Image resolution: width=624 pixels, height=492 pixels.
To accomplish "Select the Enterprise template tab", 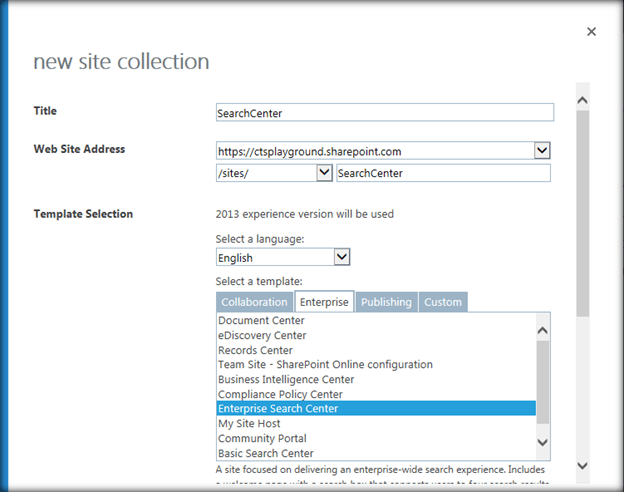I will [x=323, y=302].
